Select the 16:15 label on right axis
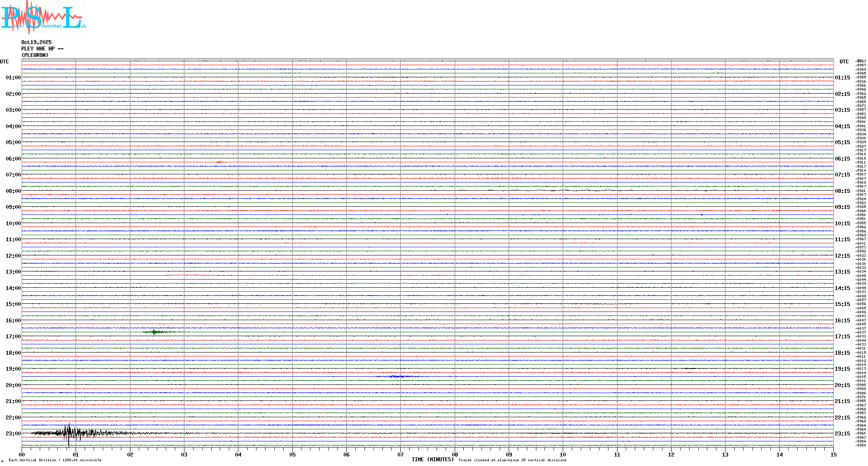868x466 pixels. tap(842, 321)
